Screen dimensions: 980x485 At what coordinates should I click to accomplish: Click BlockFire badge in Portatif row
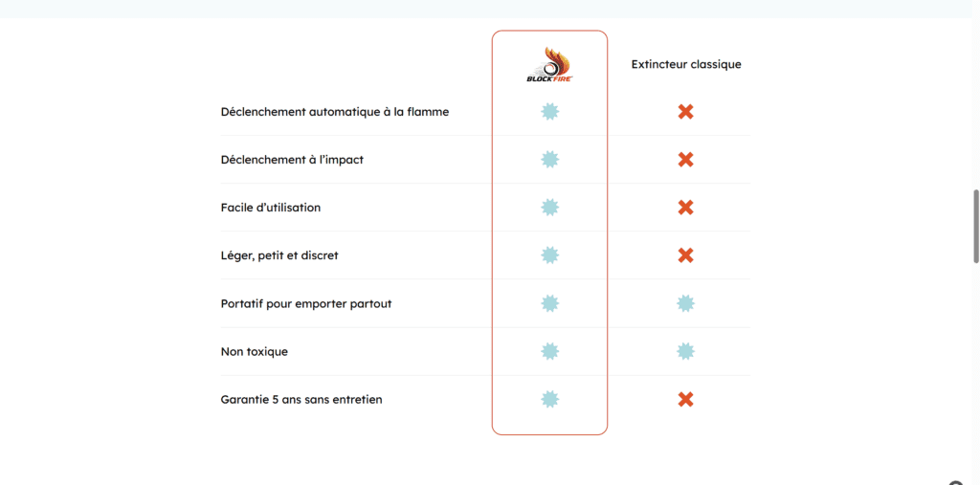[x=549, y=303]
